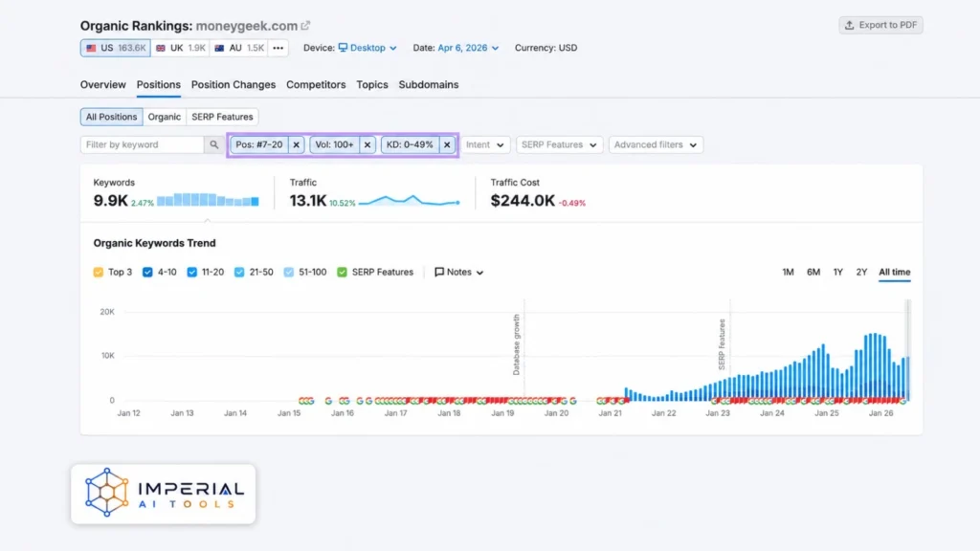Open moneygeek.com external link icon
The image size is (980, 551).
(x=305, y=26)
